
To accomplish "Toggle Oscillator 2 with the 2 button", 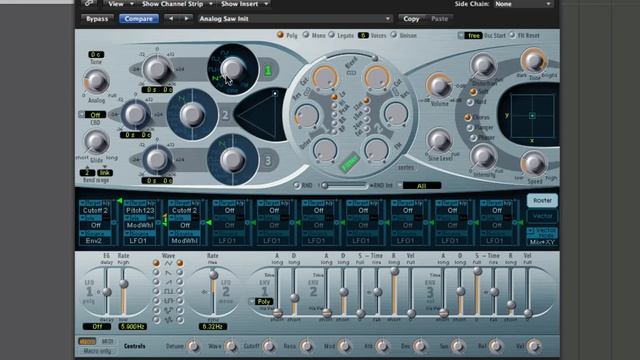I will [225, 115].
